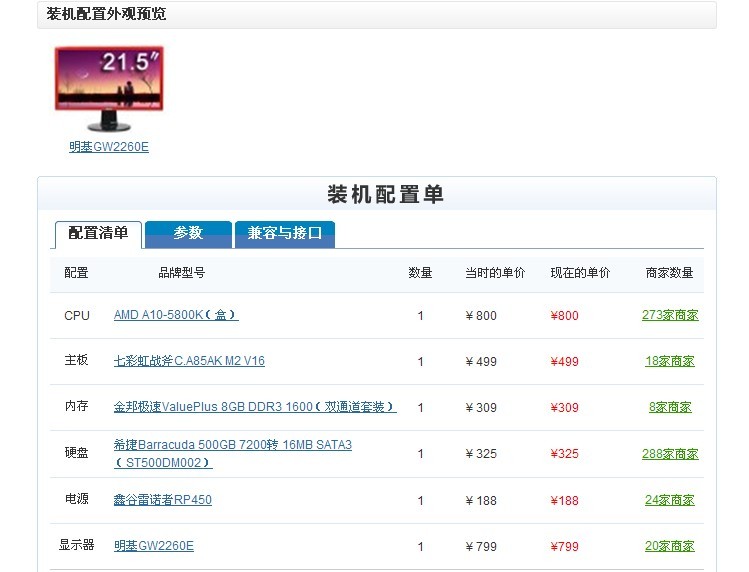Click the black ¥ 325 original price
Viewport: 749px width, 572px height.
coord(481,453)
